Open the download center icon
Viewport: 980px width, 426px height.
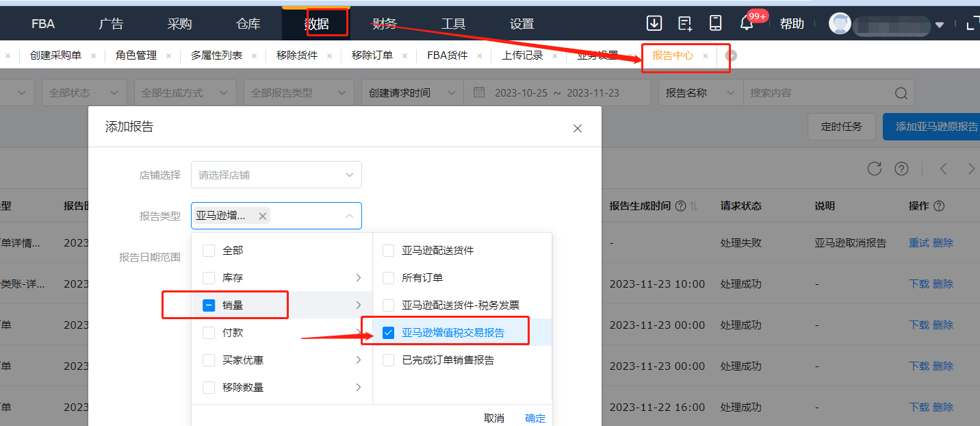click(654, 23)
